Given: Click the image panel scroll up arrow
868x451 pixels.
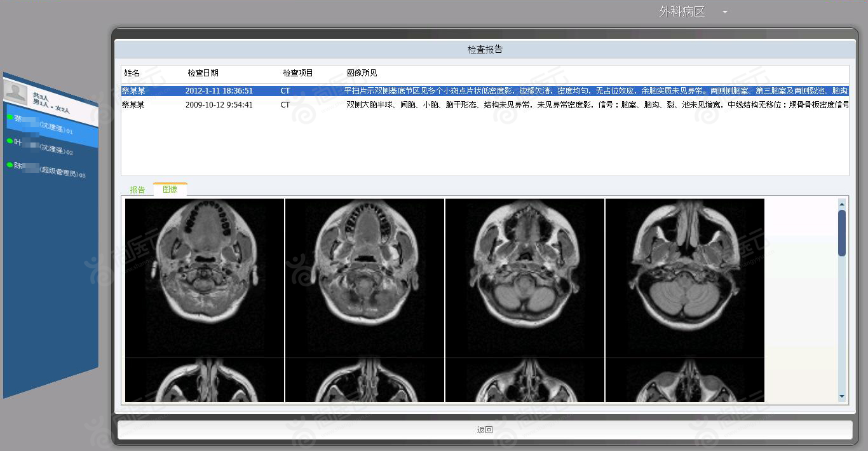Looking at the screenshot, I should coord(842,204).
